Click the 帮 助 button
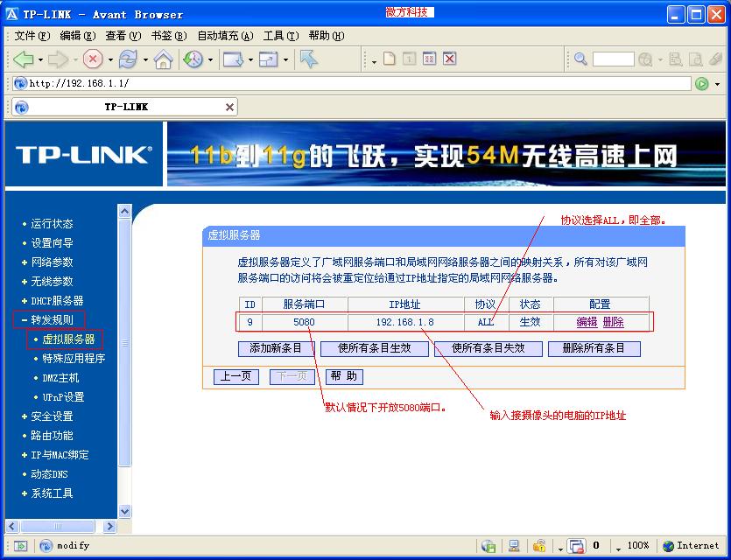Screen dimensions: 731x560 click(344, 376)
